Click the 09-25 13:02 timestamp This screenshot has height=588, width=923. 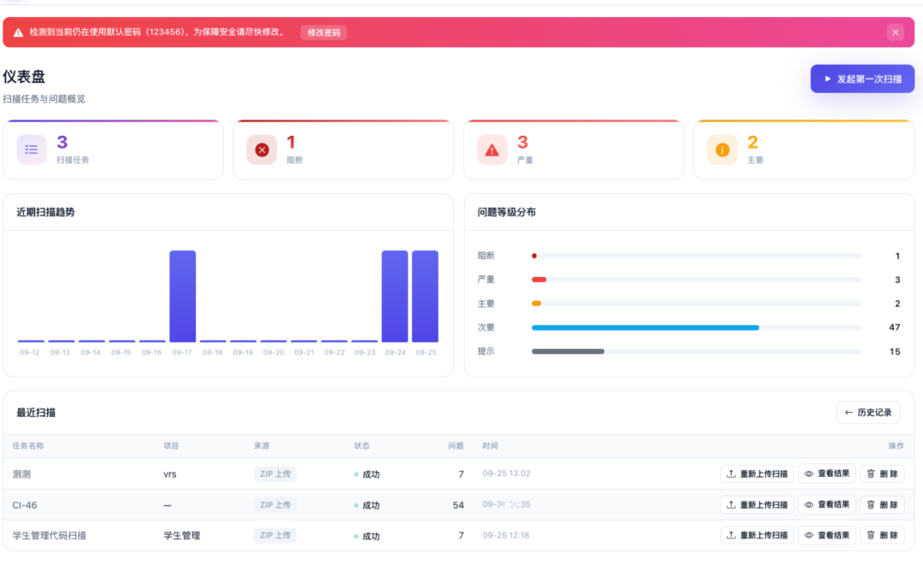(506, 473)
